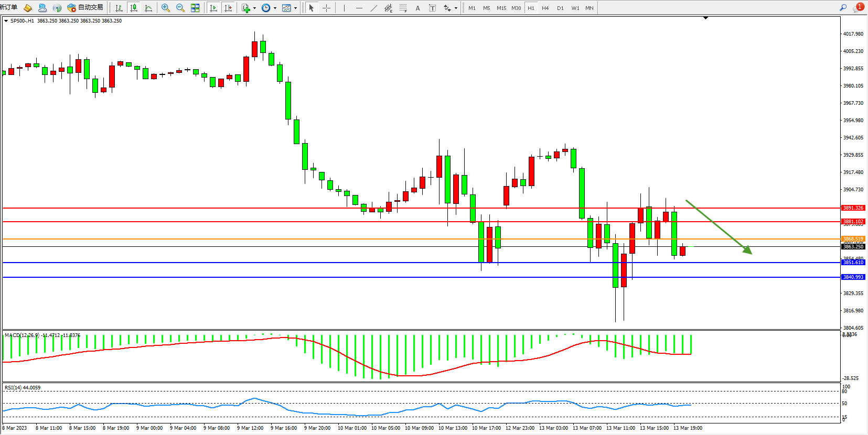
Task: Select the horizontal line drawing tool
Action: point(359,8)
